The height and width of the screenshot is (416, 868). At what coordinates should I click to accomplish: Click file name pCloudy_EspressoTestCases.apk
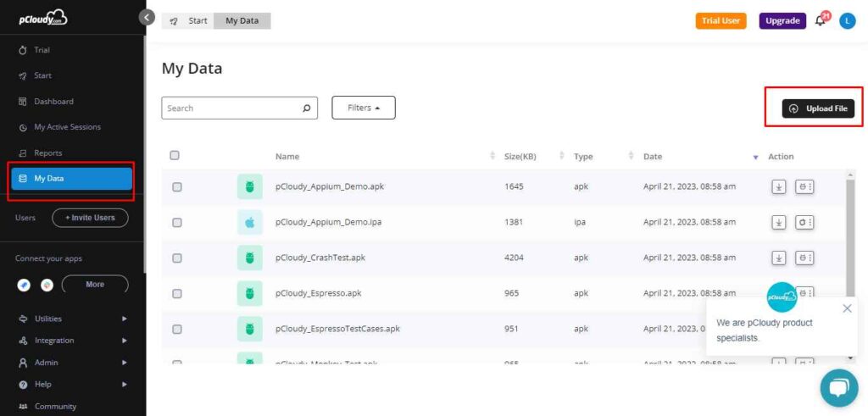[x=337, y=329]
